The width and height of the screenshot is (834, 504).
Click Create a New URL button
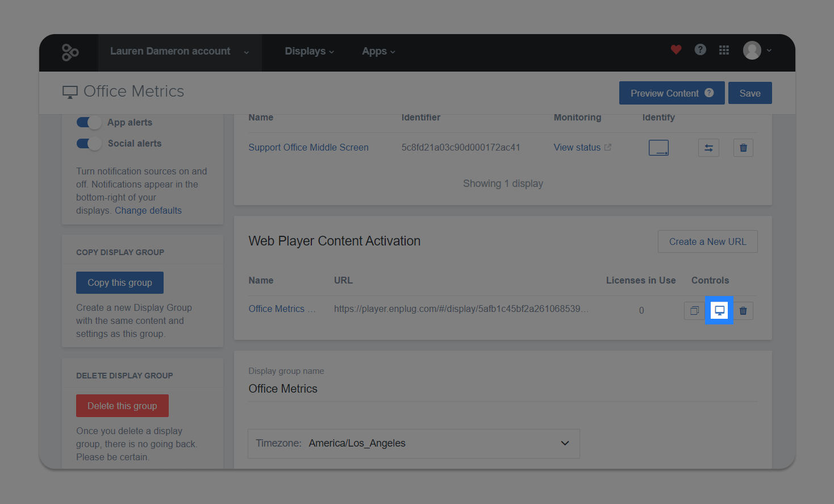pyautogui.click(x=707, y=241)
